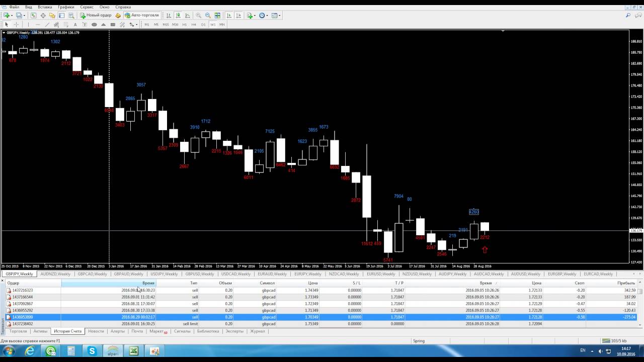Click the Windows Start button
Image resolution: width=644 pixels, height=362 pixels.
tap(9, 351)
